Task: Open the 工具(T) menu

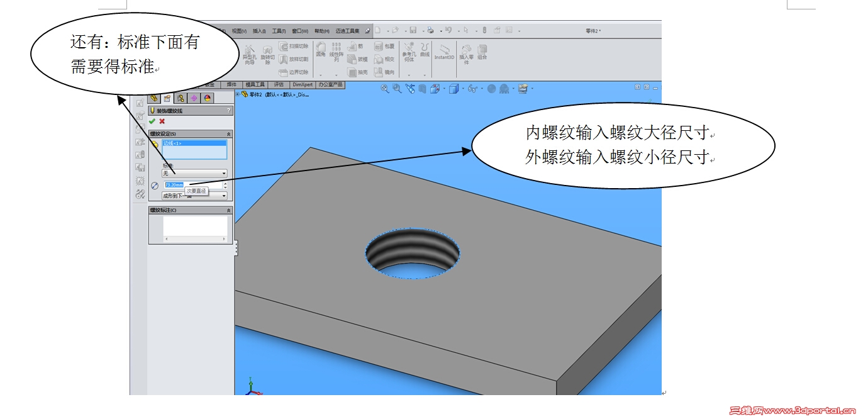Action: [x=279, y=31]
